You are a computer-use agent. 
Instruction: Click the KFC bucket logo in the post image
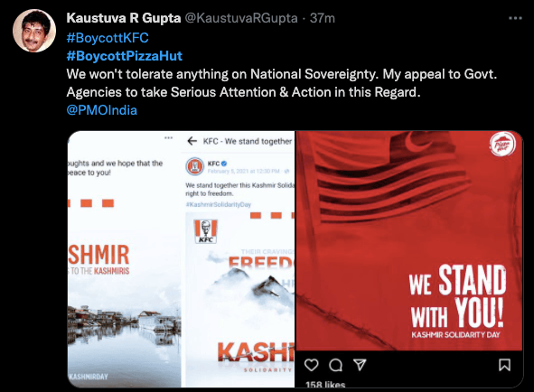206,231
